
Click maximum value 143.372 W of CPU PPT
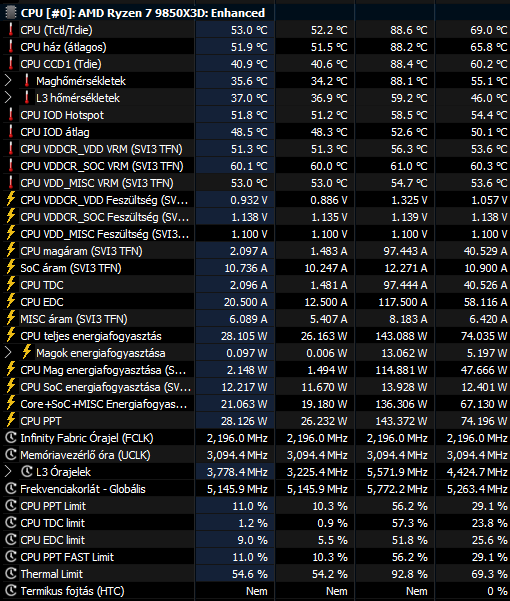click(x=401, y=421)
